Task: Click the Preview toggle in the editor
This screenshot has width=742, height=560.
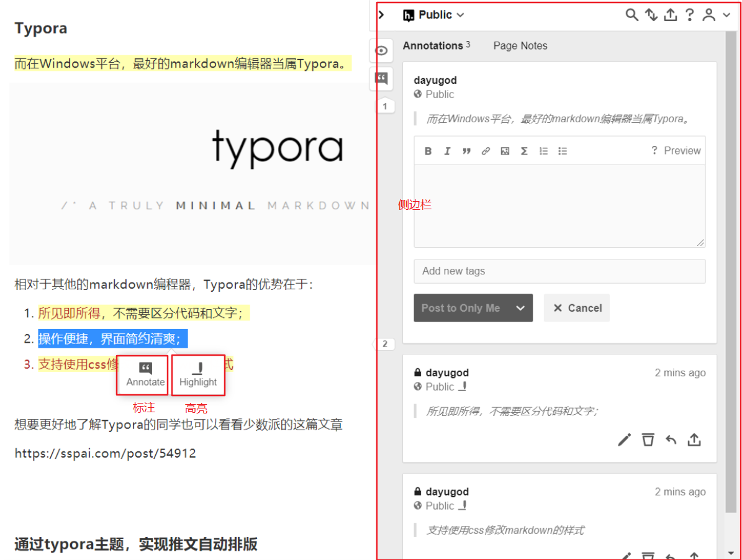Action: point(682,150)
